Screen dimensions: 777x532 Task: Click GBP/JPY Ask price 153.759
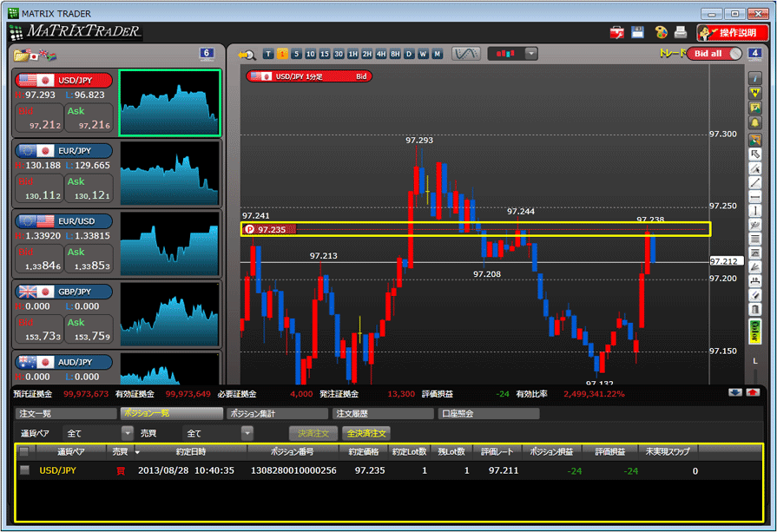tap(89, 330)
